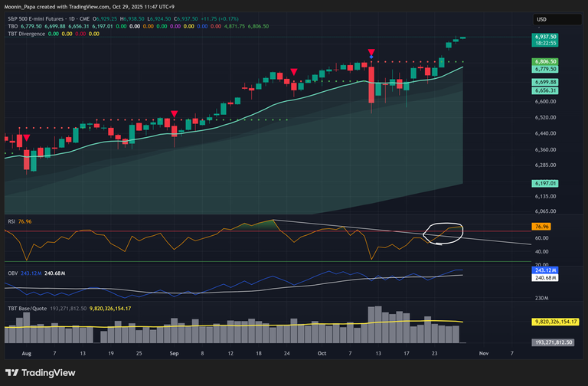
Task: Select the TBT Divergence indicator legend
Action: [26, 34]
